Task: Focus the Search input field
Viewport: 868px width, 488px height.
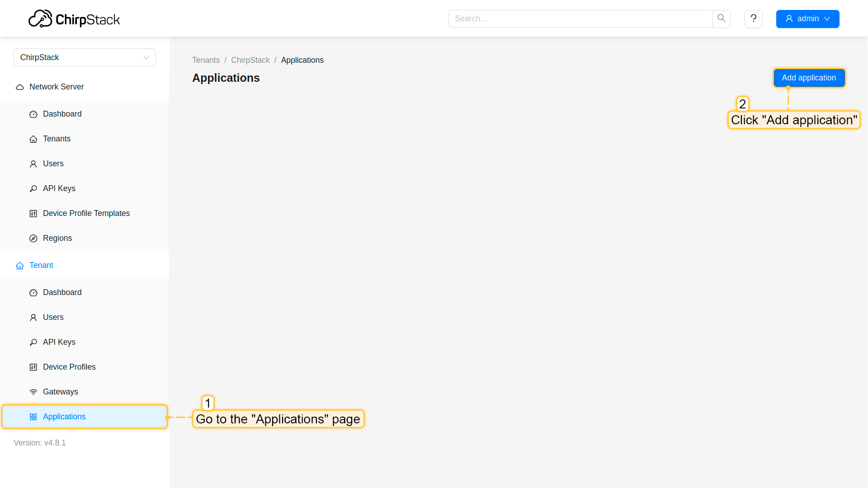Action: tap(580, 19)
